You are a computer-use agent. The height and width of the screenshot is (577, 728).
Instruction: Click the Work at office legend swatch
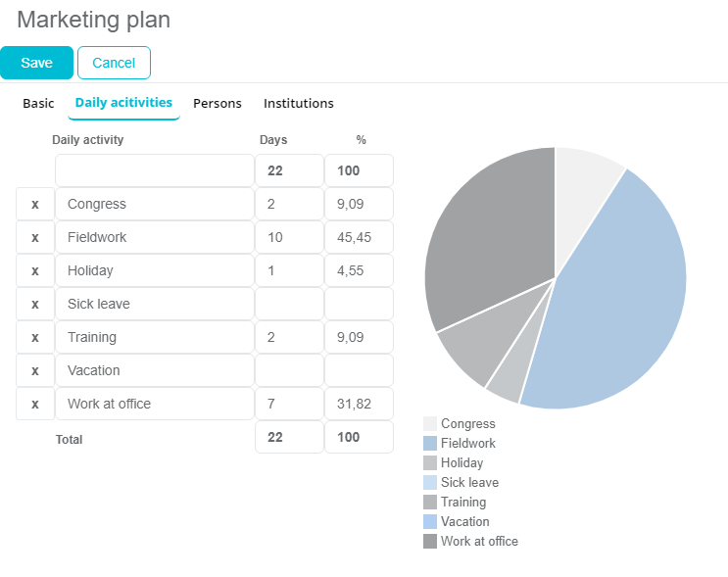click(430, 542)
